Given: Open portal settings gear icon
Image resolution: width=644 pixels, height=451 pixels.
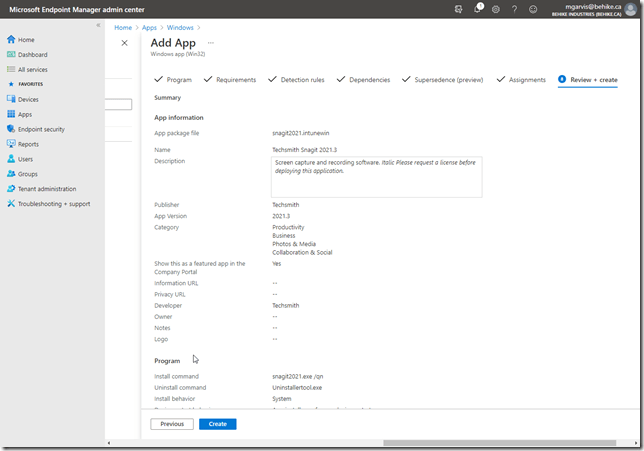Looking at the screenshot, I should coord(496,9).
